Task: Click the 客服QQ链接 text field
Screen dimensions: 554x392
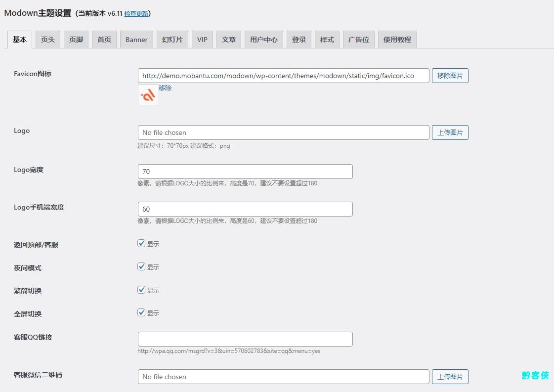Action: 245,339
